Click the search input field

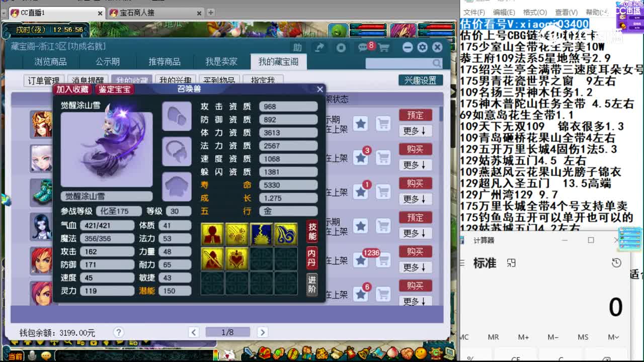tap(398, 63)
